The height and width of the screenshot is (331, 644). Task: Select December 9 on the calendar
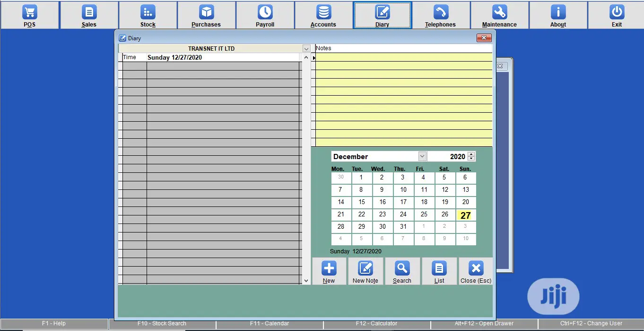pos(382,190)
